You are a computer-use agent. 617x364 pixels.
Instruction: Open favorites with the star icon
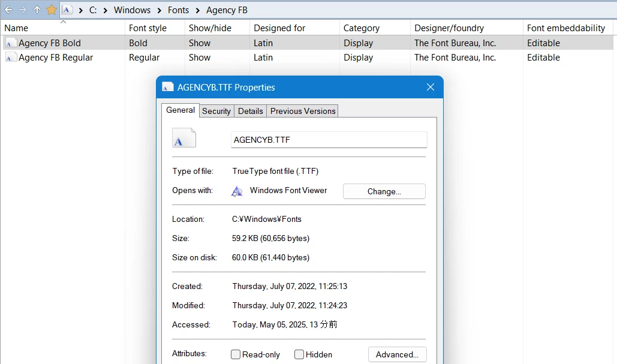[x=51, y=10]
